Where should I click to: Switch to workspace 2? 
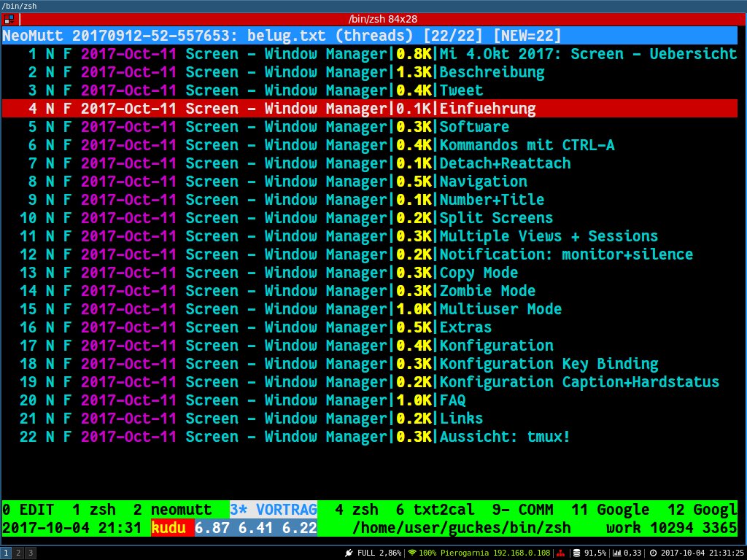pos(18,553)
